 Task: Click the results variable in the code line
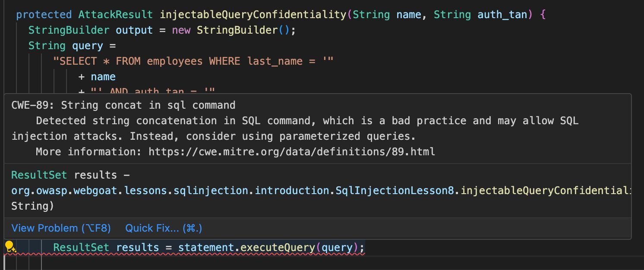[137, 248]
